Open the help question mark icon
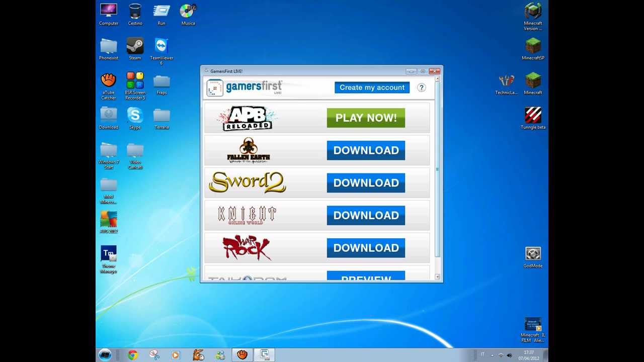The height and width of the screenshot is (362, 644). [422, 87]
